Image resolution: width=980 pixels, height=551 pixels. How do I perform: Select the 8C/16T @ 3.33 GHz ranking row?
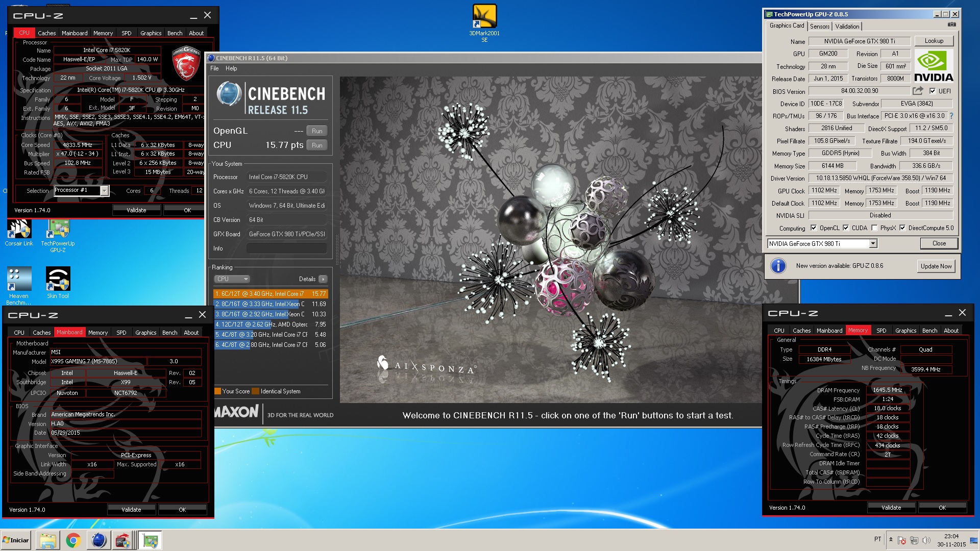(271, 304)
